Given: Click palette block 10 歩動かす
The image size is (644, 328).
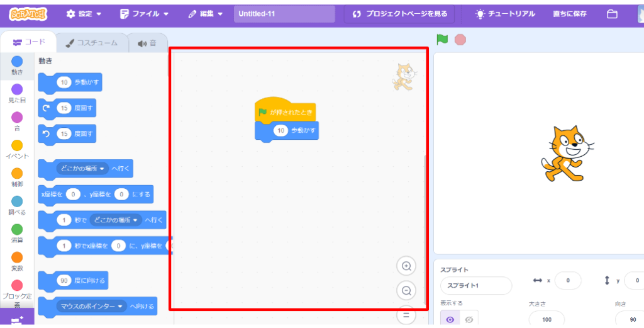Looking at the screenshot, I should (70, 82).
